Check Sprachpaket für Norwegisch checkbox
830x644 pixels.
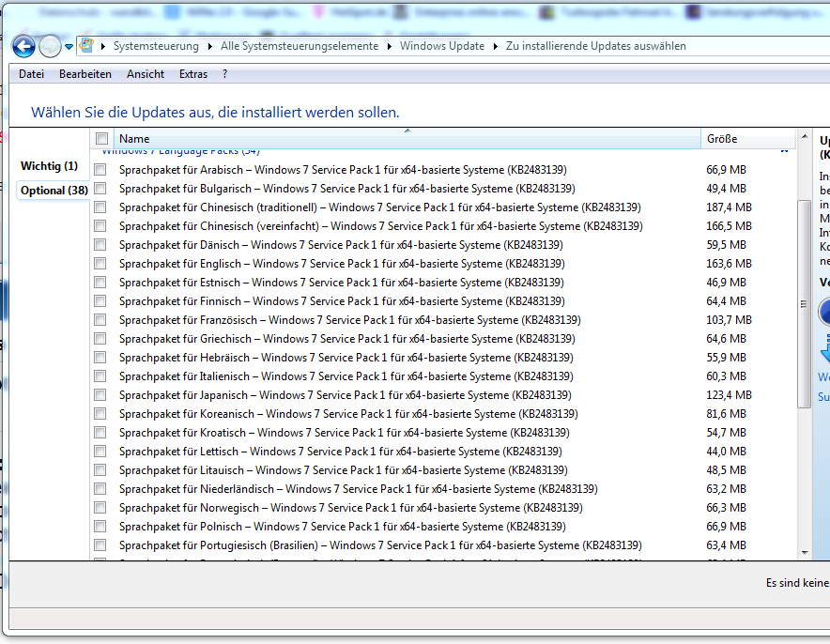click(x=100, y=508)
